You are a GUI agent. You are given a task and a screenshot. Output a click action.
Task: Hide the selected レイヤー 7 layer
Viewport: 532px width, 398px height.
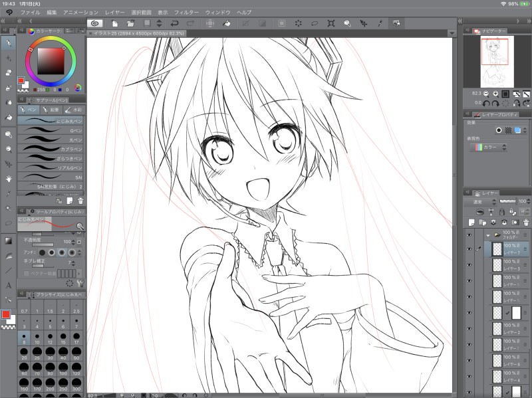pyautogui.click(x=469, y=249)
